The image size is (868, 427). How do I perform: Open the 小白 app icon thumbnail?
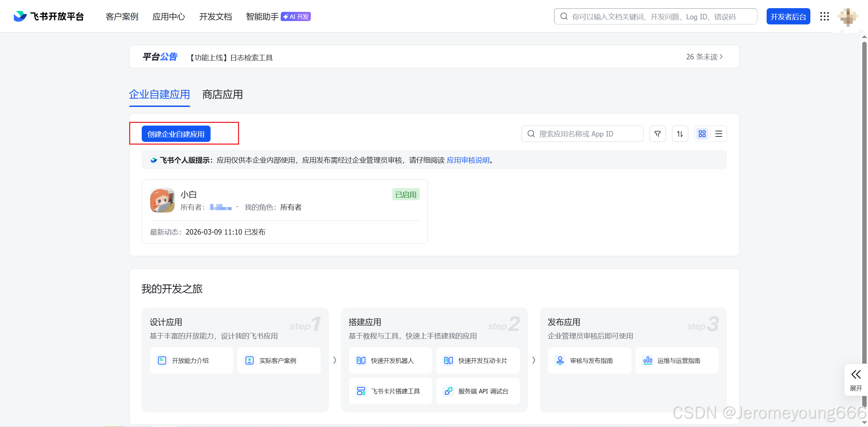click(x=162, y=200)
